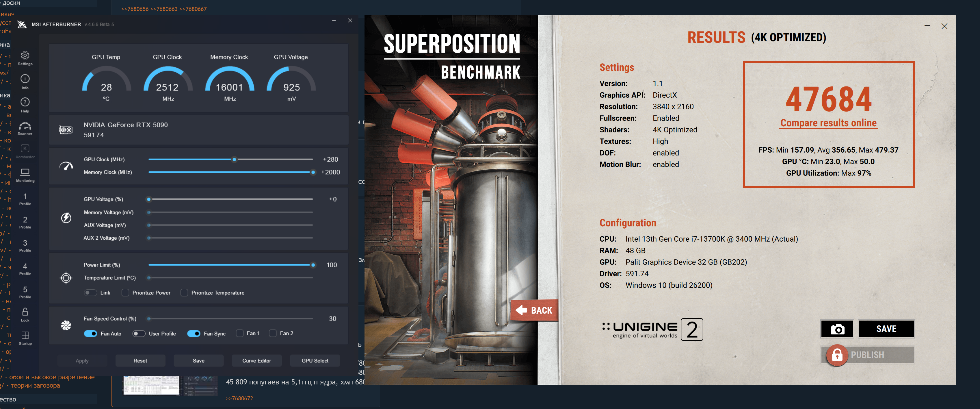
Task: Disable the Fan Auto toggle
Action: pyautogui.click(x=90, y=334)
